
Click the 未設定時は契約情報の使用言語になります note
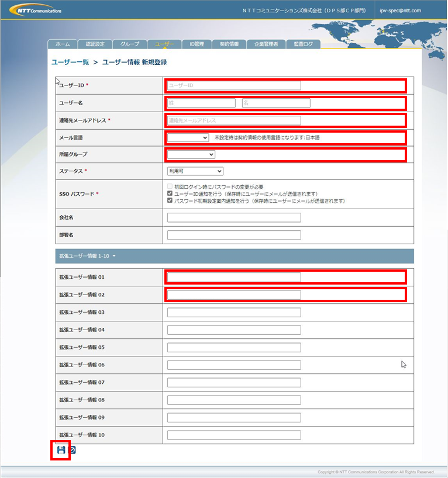tap(267, 137)
